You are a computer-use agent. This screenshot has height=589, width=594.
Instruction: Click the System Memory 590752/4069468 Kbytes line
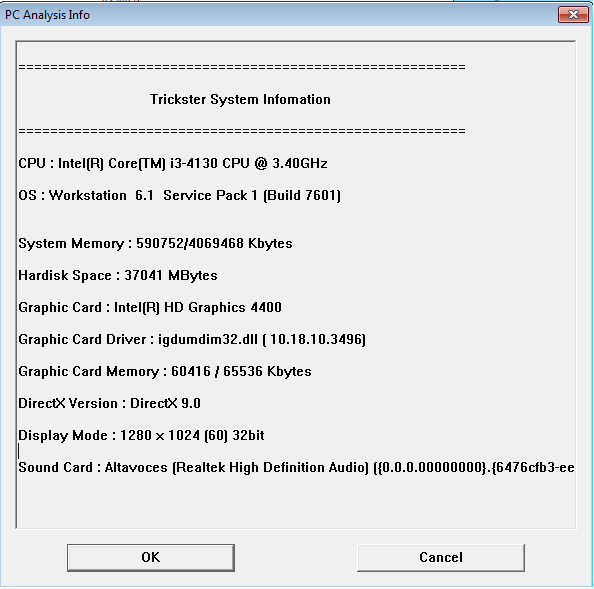coord(155,244)
